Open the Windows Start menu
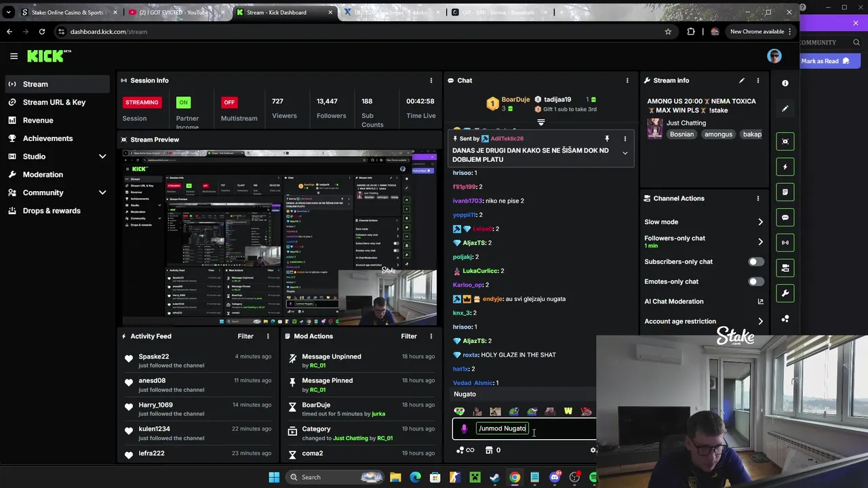Image resolution: width=868 pixels, height=488 pixels. [x=274, y=477]
